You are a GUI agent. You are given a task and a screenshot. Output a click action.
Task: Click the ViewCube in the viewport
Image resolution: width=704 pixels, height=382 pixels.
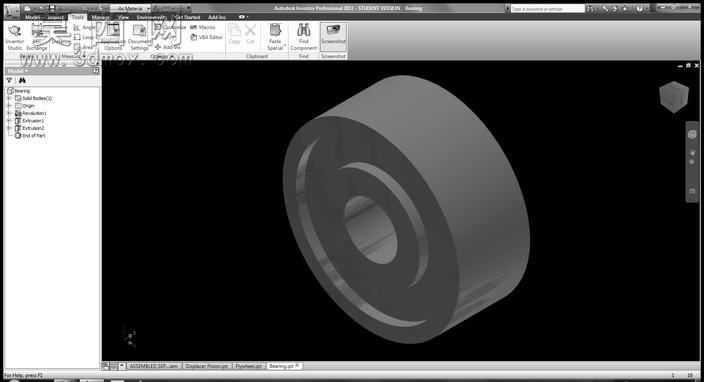(x=673, y=97)
